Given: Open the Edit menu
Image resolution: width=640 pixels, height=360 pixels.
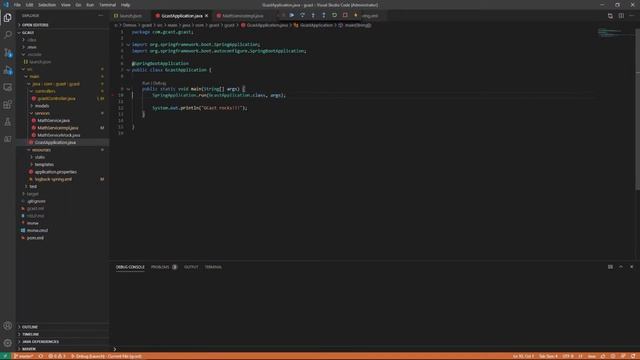Looking at the screenshot, I should [x=29, y=5].
